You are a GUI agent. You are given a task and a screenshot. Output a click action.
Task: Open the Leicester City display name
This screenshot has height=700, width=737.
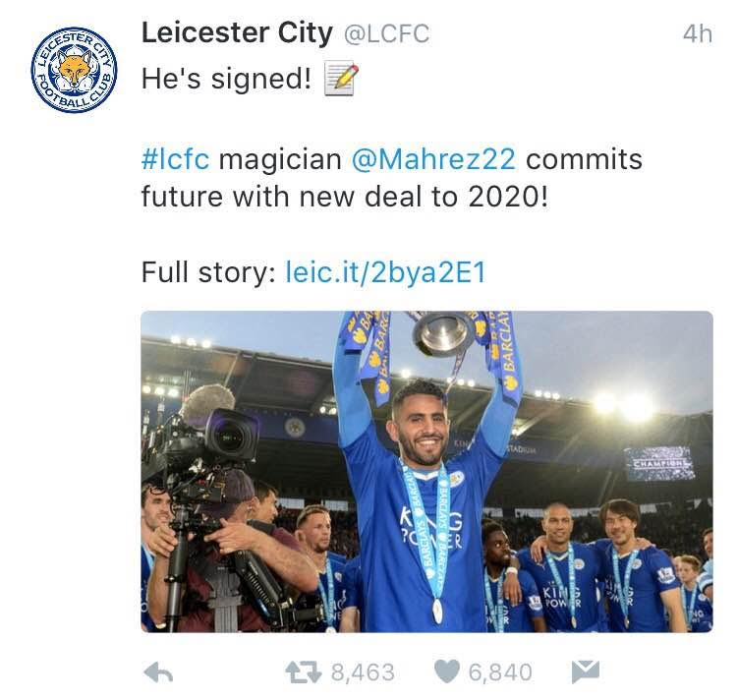click(x=236, y=32)
